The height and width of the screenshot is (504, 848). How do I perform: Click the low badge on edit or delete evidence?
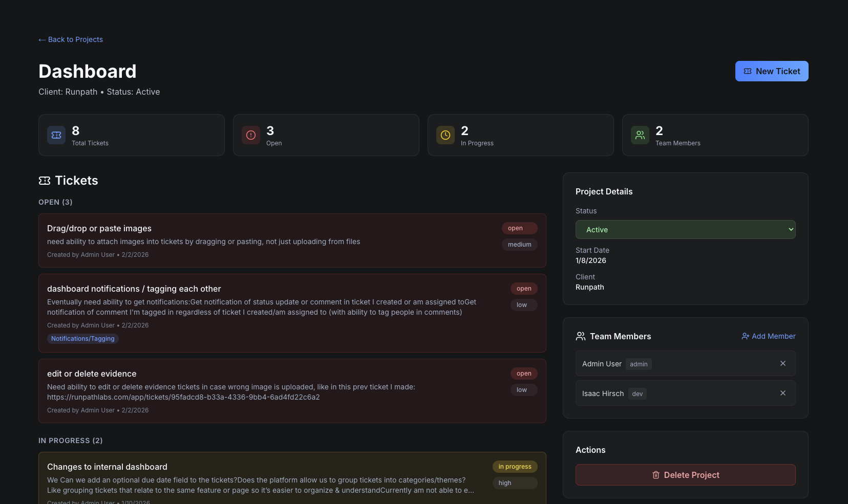click(x=524, y=390)
